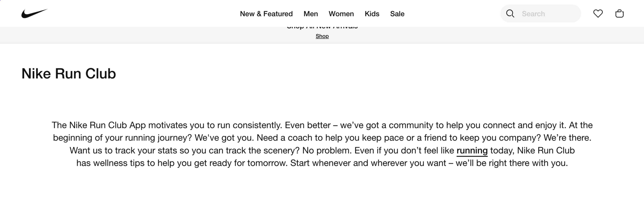Viewport: 644px width, 197px height.
Task: Open the underlined "running" link
Action: click(472, 151)
